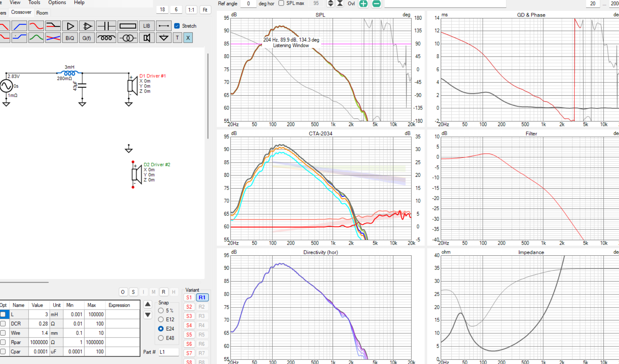Select variant S1
The image size is (619, 364).
pyautogui.click(x=189, y=297)
